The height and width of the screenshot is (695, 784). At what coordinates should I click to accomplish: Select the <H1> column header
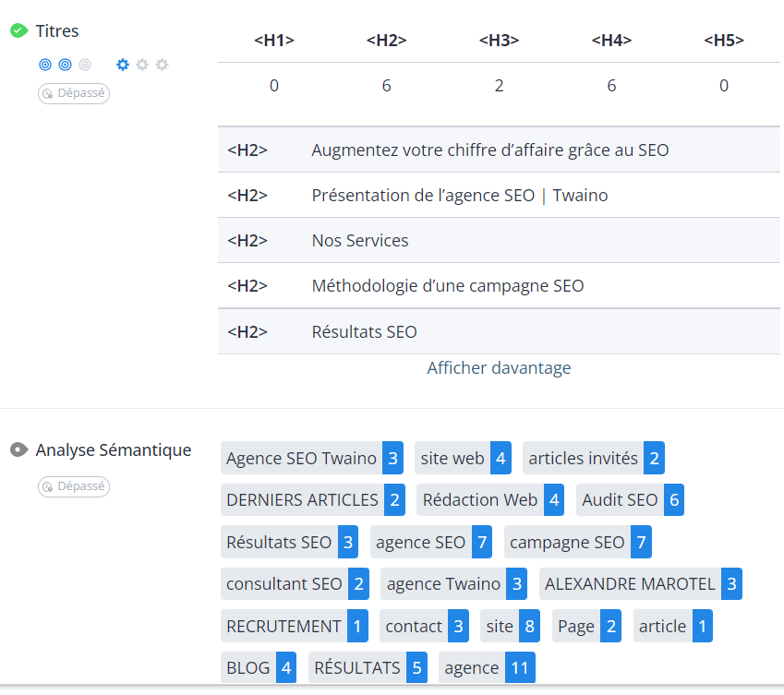coord(274,40)
